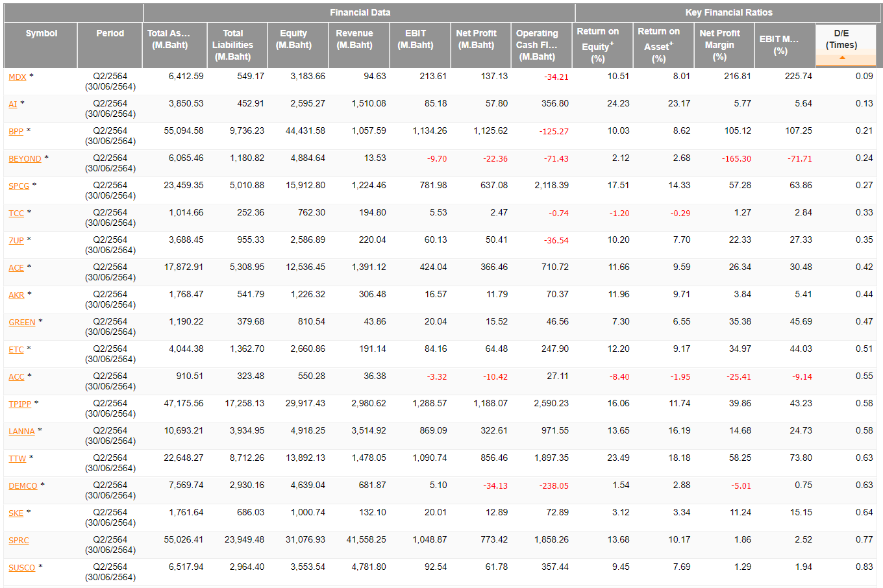Open the MDX stock symbol link
This screenshot has height=588, width=883.
point(18,77)
